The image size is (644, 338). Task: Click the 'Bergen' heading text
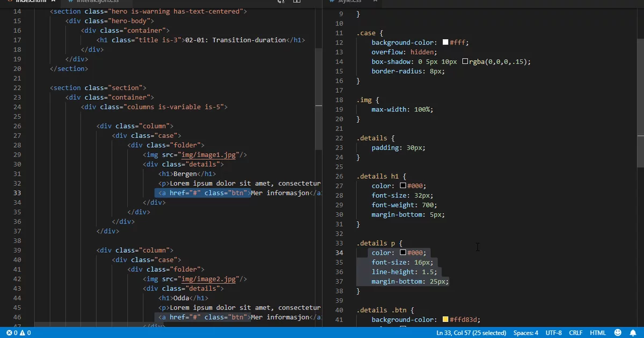coord(185,174)
